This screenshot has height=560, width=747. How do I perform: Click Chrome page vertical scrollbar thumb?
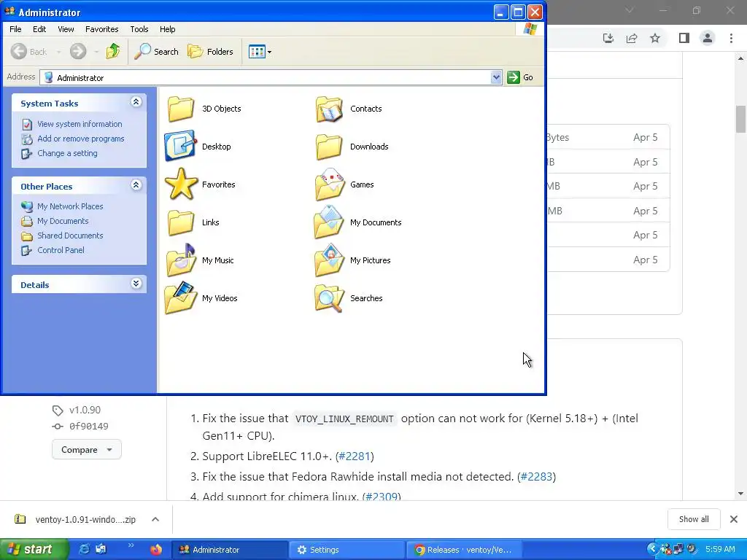click(740, 119)
